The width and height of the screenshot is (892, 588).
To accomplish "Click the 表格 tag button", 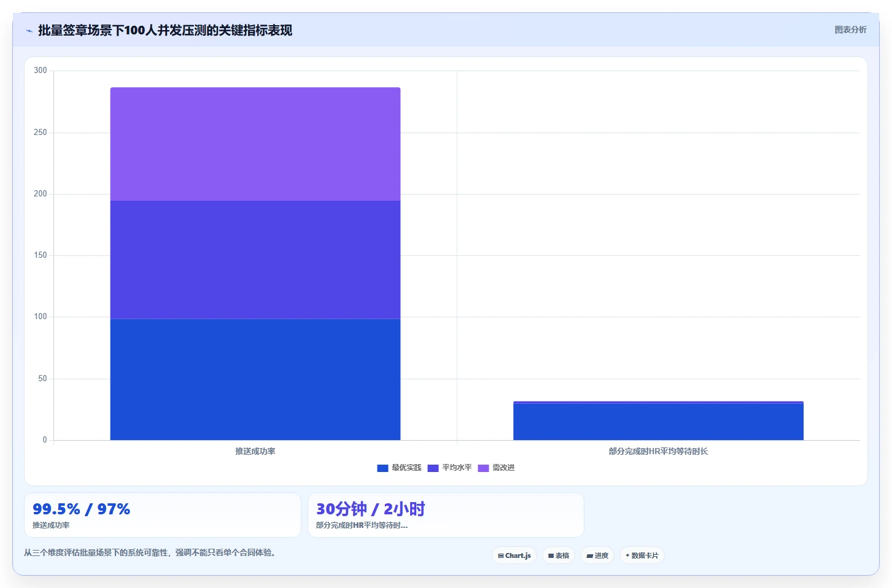I will (x=559, y=555).
